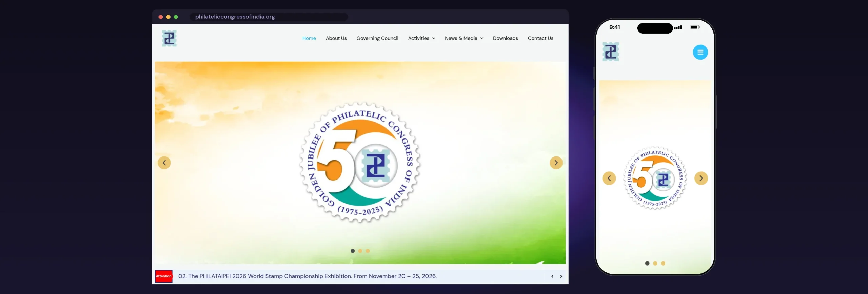Show next news ticker item
The width and height of the screenshot is (868, 294).
click(x=561, y=276)
